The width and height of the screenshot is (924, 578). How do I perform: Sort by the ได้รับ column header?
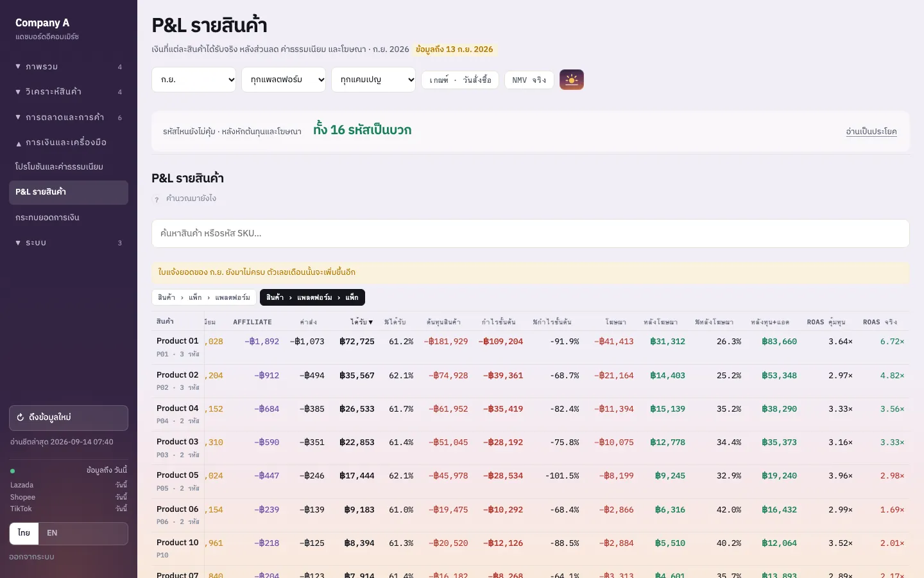click(362, 322)
